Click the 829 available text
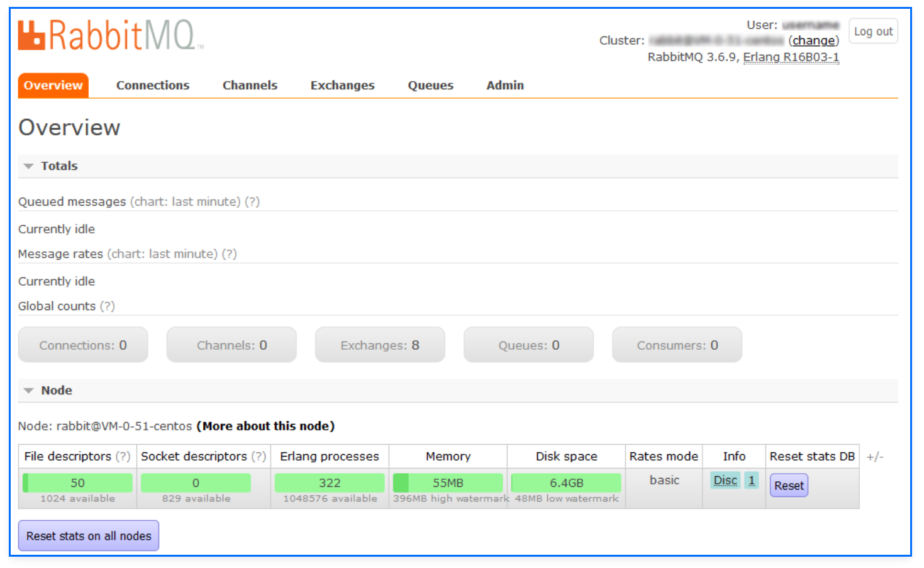 tap(196, 499)
